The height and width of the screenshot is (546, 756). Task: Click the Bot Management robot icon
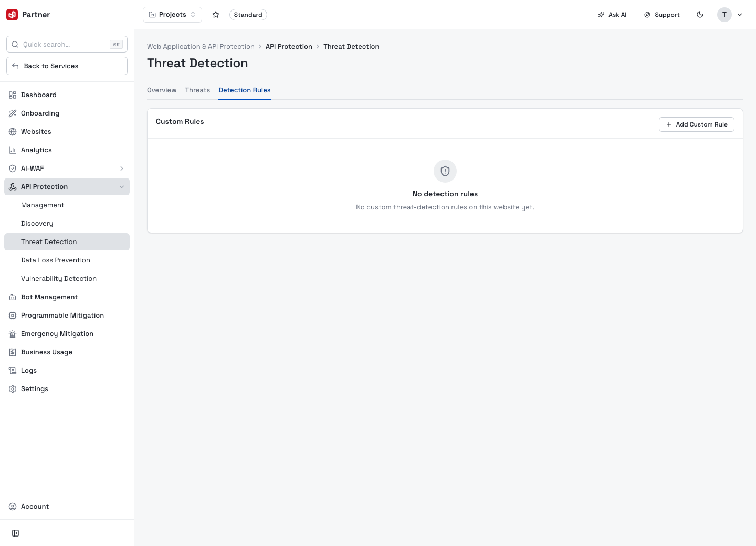(x=13, y=297)
